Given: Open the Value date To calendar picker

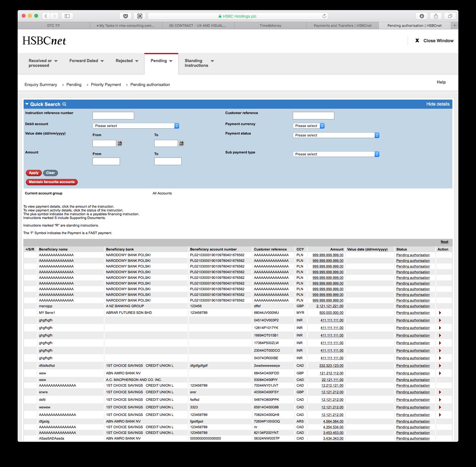Looking at the screenshot, I should pos(181,143).
